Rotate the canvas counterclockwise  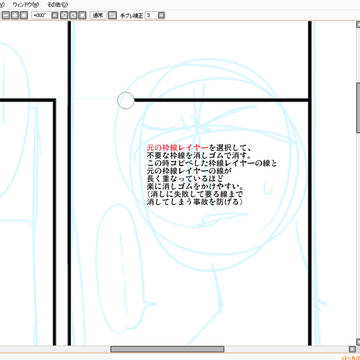(x=64, y=15)
